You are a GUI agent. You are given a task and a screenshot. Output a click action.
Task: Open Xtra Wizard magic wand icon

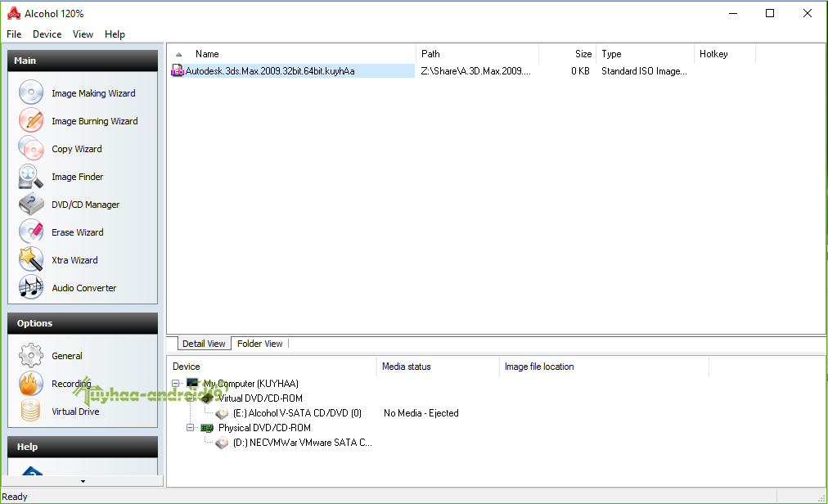(31, 260)
